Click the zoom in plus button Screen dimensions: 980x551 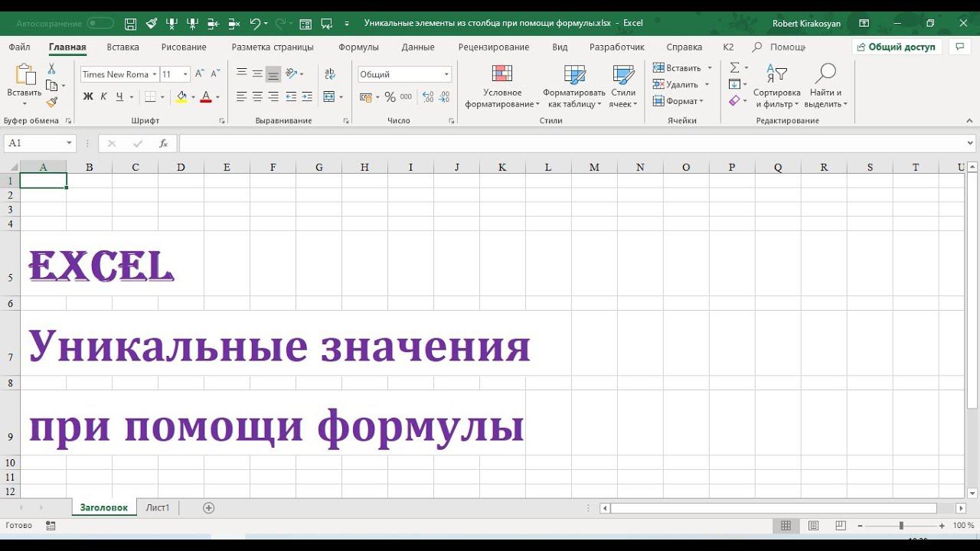(942, 526)
